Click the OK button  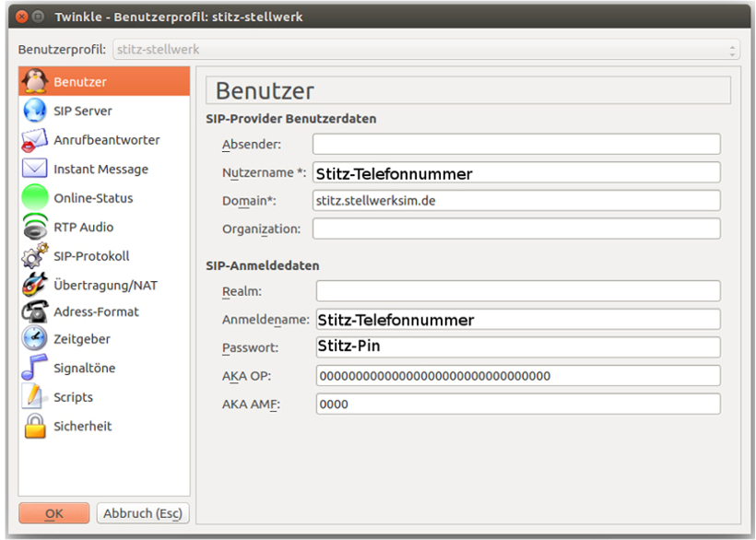pyautogui.click(x=54, y=513)
